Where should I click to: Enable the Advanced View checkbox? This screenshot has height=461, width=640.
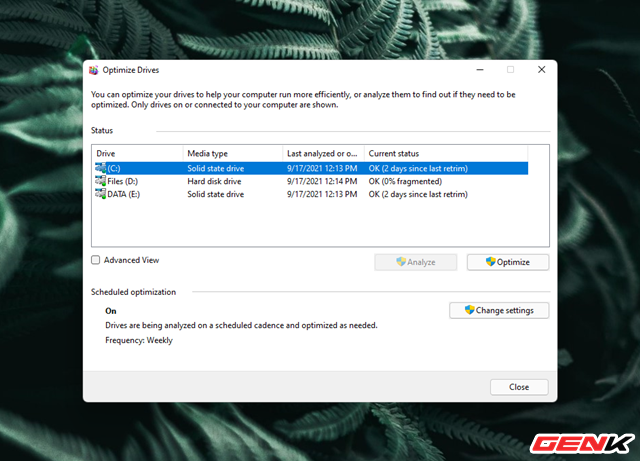point(96,260)
